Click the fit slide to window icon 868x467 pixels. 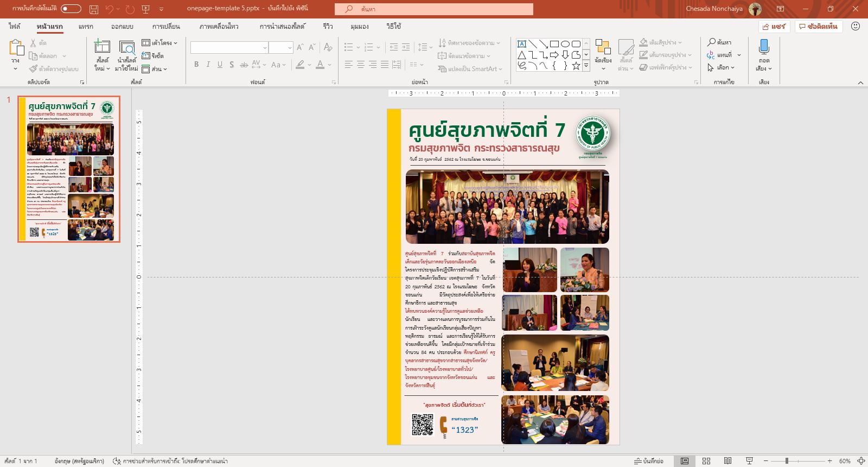[861, 461]
